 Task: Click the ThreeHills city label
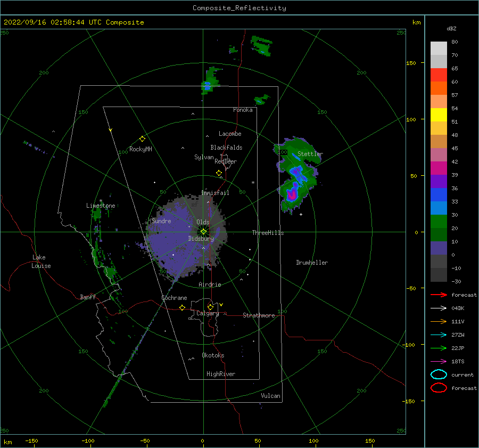(x=268, y=233)
